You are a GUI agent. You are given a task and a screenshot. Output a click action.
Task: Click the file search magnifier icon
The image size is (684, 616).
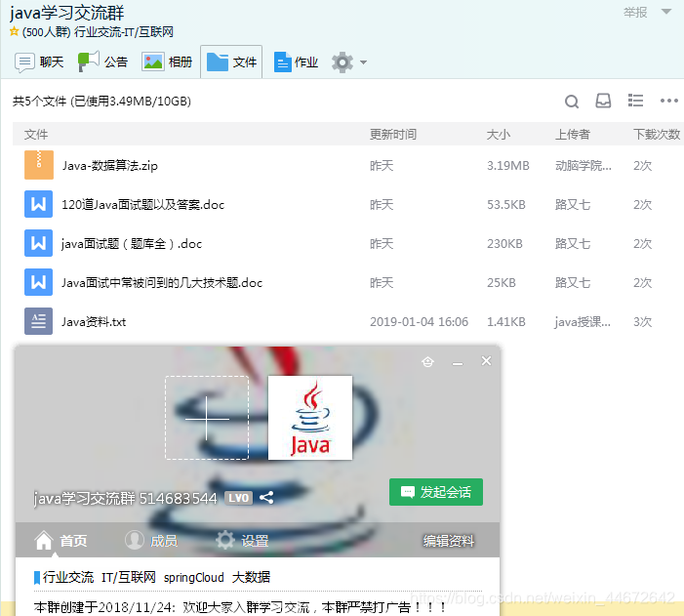pos(572,102)
